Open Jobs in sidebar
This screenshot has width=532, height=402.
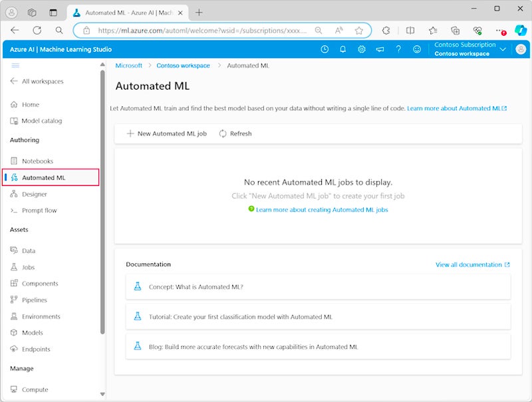click(23, 267)
